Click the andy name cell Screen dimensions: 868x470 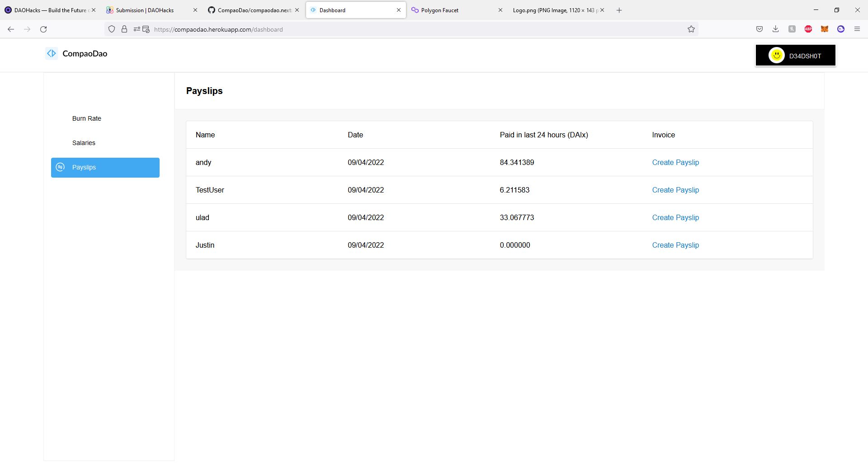point(203,162)
